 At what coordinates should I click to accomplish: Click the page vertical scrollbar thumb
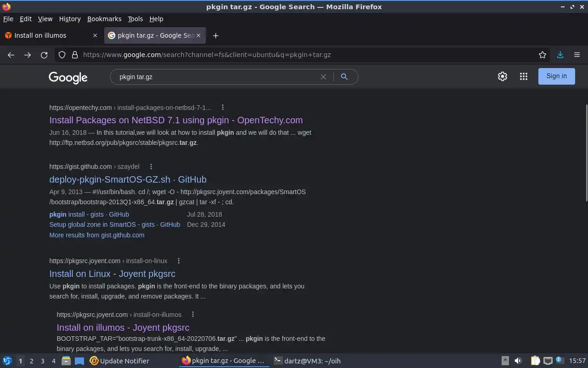[x=586, y=153]
